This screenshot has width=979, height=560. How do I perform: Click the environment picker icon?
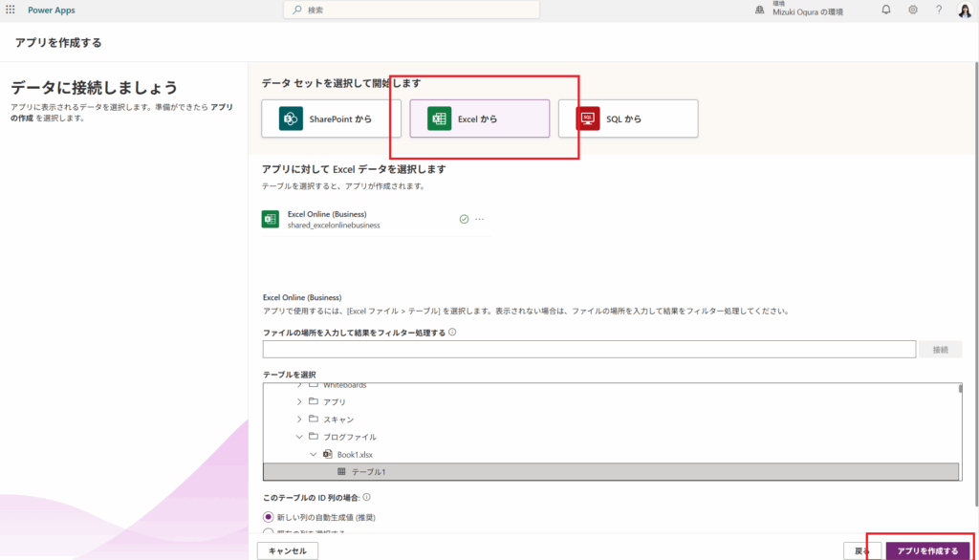click(x=760, y=10)
